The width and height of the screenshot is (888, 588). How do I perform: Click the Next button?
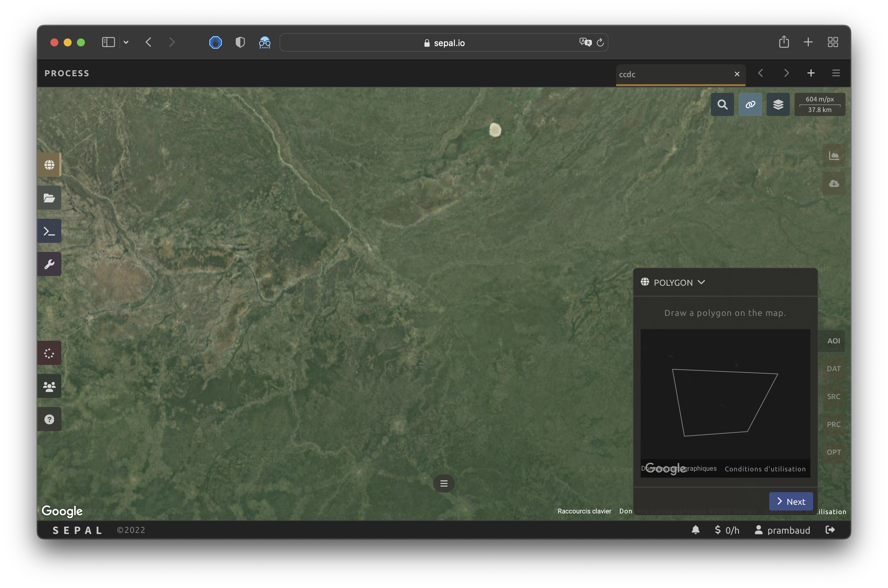click(x=791, y=501)
